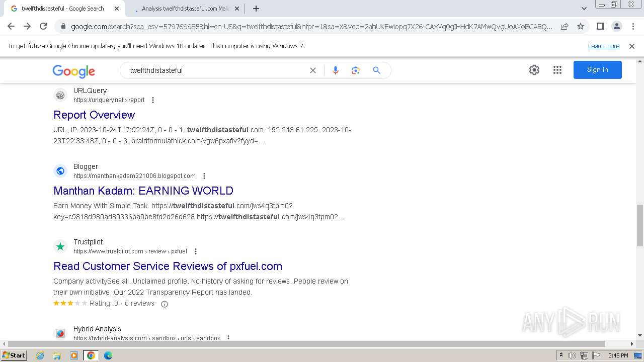This screenshot has width=644, height=362.
Task: Click the horizontal scrollbar at page bottom
Action: (306, 344)
